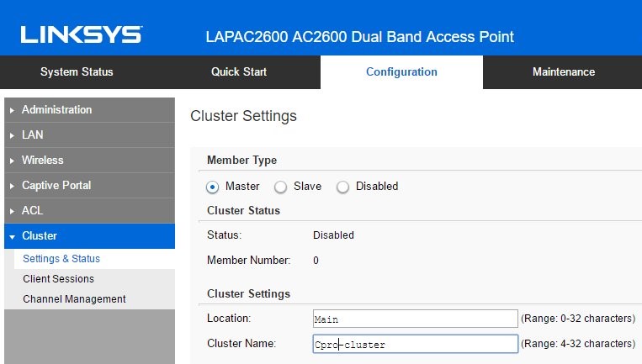Select Master member type

coord(212,187)
